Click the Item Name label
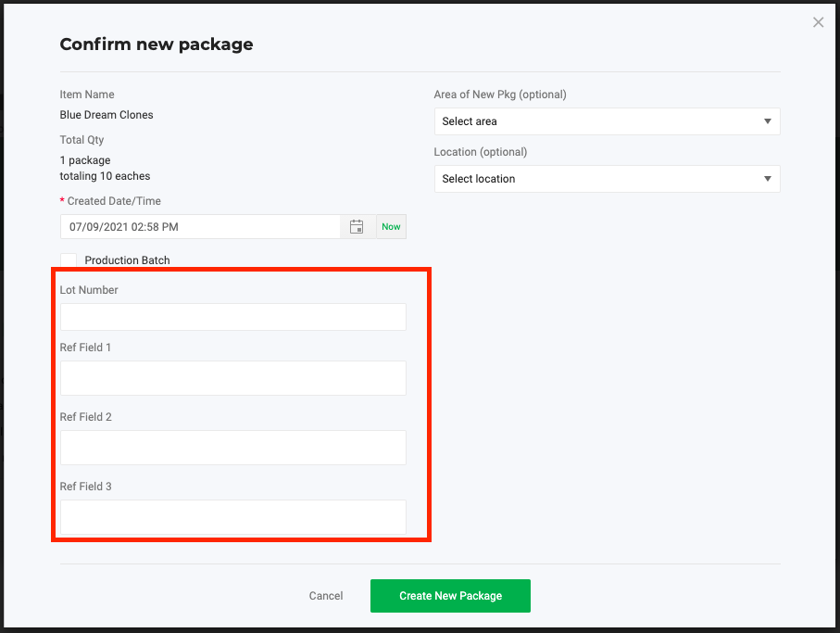840x633 pixels. 87,95
